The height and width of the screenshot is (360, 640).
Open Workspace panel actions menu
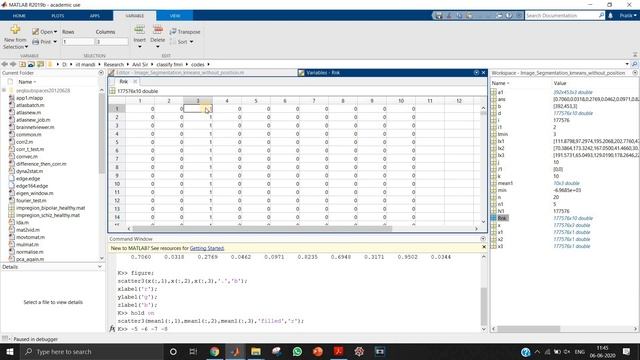click(x=635, y=73)
